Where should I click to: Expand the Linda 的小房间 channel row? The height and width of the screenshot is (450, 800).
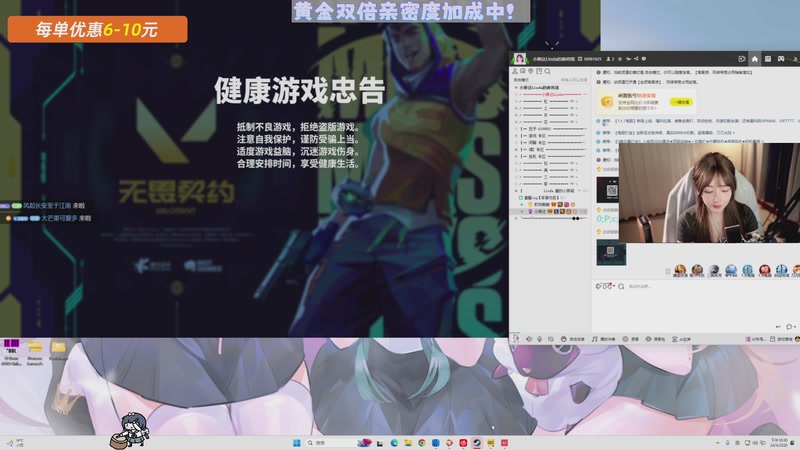[552, 191]
